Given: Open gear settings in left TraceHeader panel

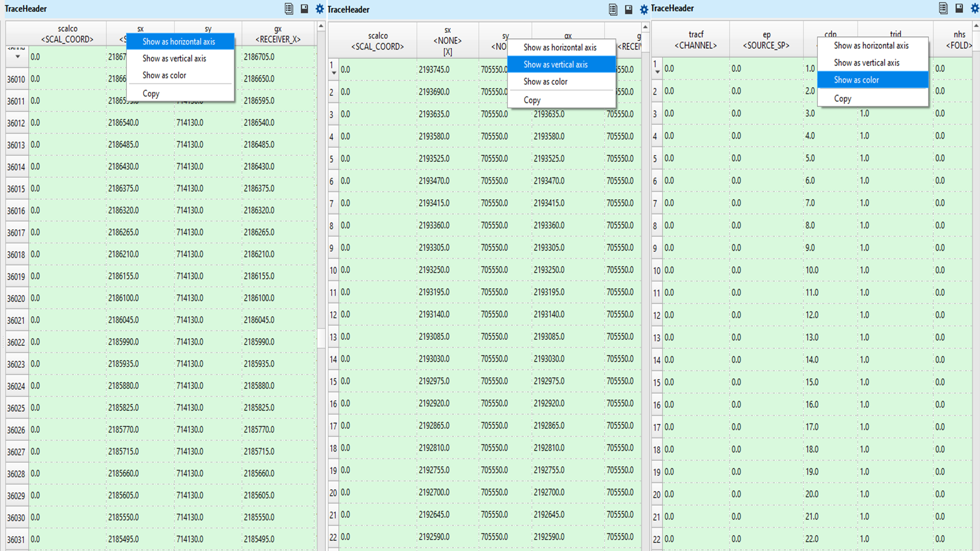Looking at the screenshot, I should (x=319, y=9).
